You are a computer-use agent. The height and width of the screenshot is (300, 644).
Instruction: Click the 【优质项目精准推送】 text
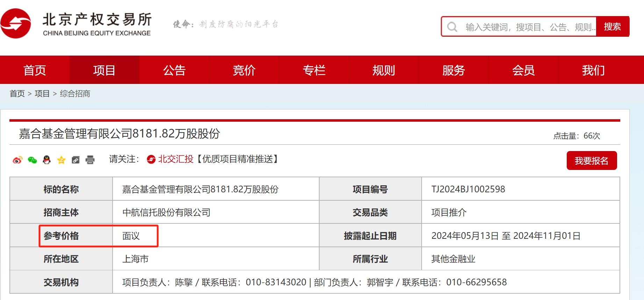coord(237,159)
